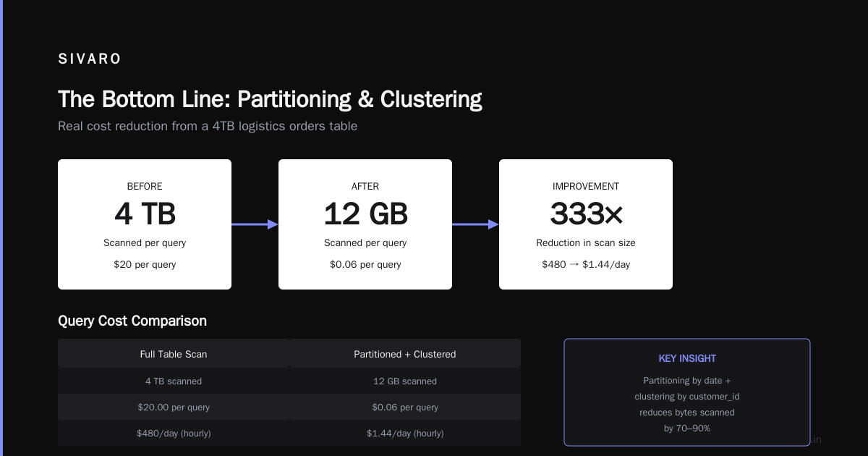868x456 pixels.
Task: Click "Scanned per query" in the AFTER card
Action: coord(365,242)
